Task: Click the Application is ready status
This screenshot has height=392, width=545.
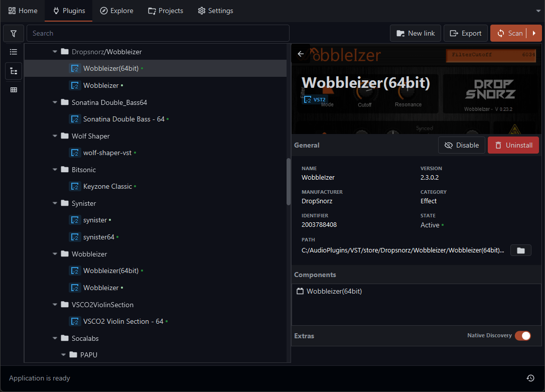Action: (40, 378)
